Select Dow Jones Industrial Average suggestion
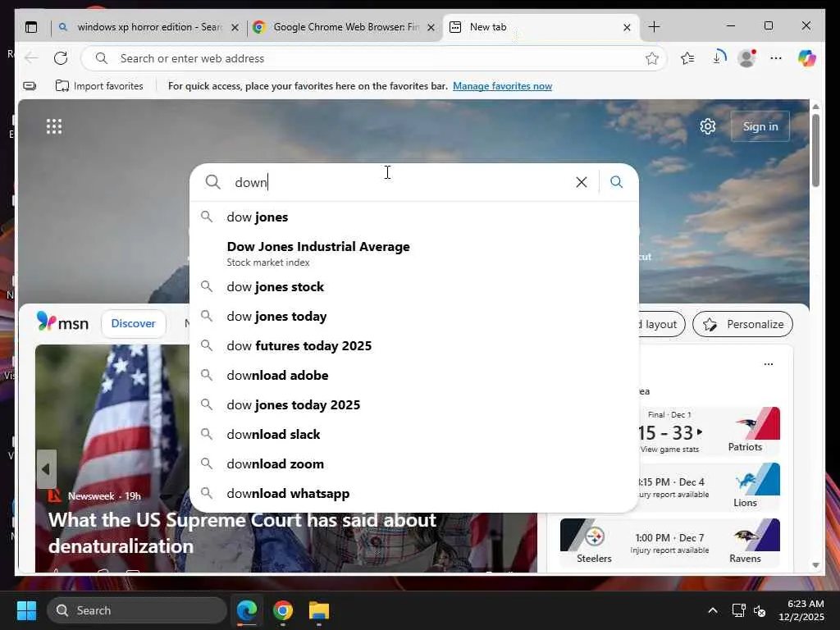The image size is (840, 630). click(x=414, y=253)
